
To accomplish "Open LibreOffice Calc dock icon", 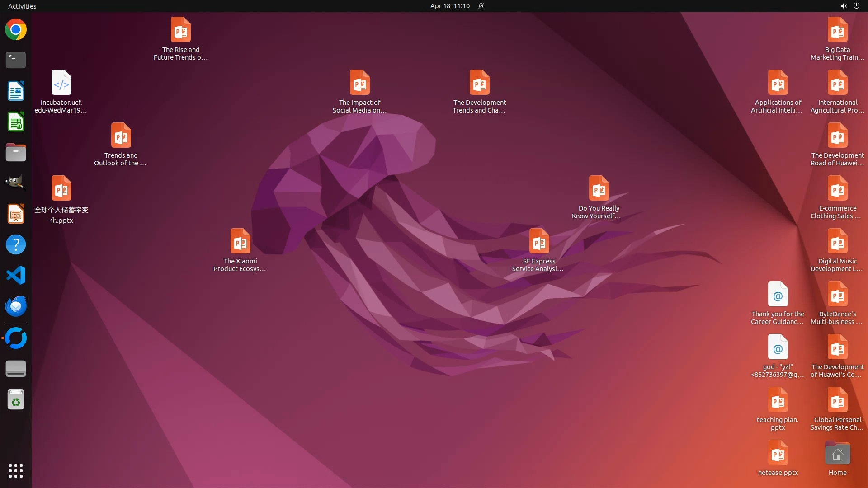I will (x=16, y=122).
